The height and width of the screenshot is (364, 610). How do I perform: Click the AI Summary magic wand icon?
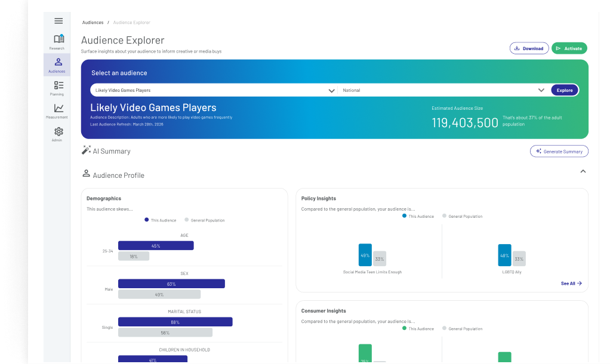click(x=86, y=150)
